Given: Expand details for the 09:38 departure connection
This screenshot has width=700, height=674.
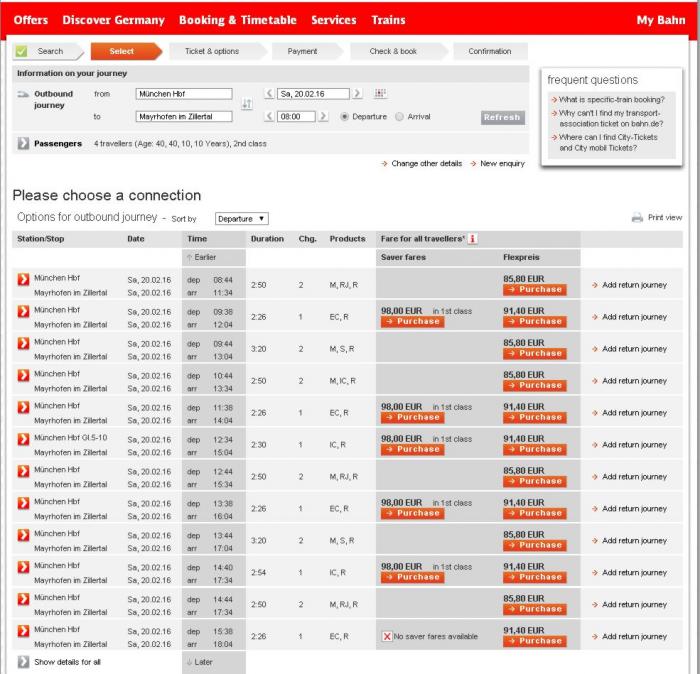Looking at the screenshot, I should 23,312.
